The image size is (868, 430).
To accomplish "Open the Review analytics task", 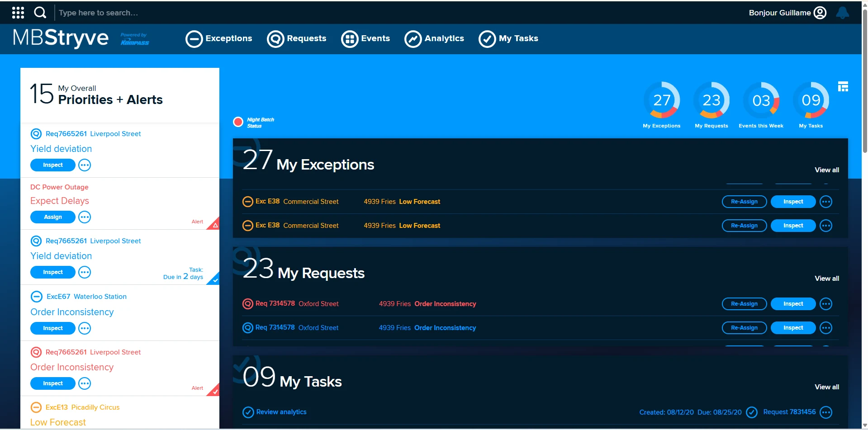I will pos(281,412).
